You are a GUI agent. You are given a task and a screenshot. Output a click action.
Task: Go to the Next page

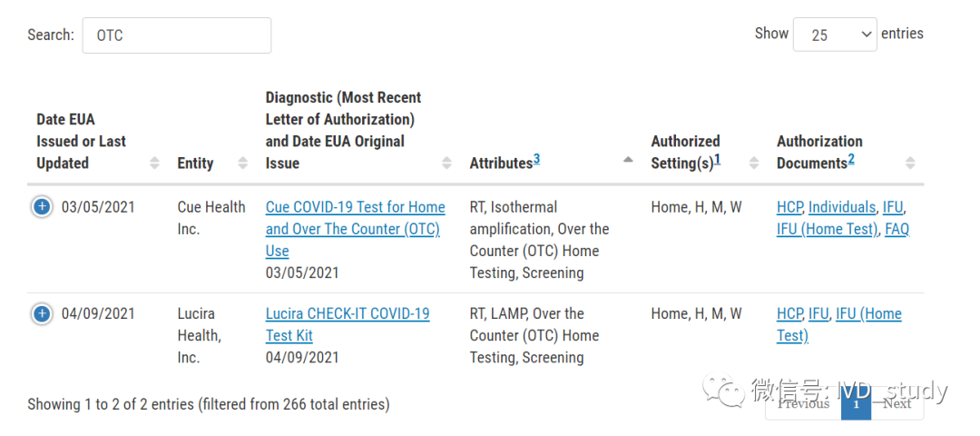tap(897, 403)
